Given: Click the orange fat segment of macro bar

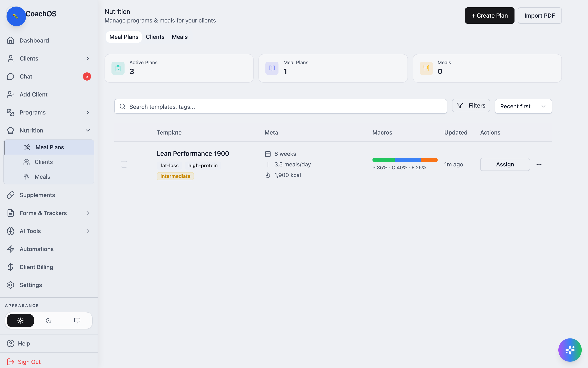Looking at the screenshot, I should tap(429, 160).
